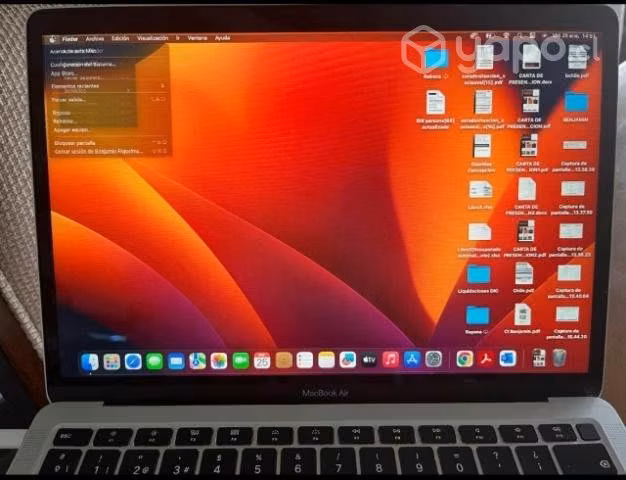Open App Store from the Dock

412,360
